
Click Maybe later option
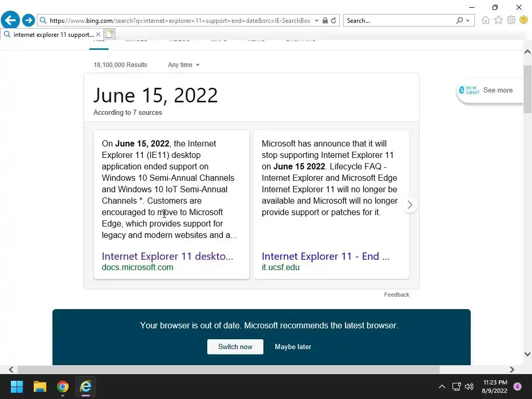[293, 347]
